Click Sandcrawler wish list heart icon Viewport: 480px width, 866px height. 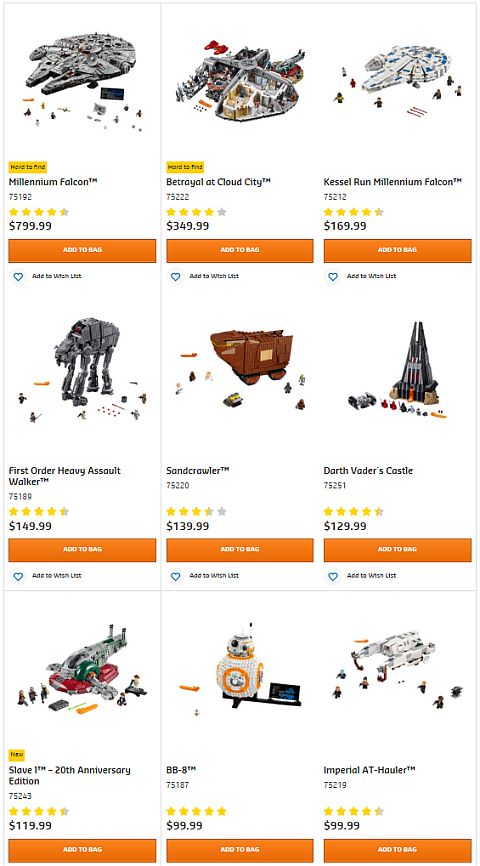(176, 576)
